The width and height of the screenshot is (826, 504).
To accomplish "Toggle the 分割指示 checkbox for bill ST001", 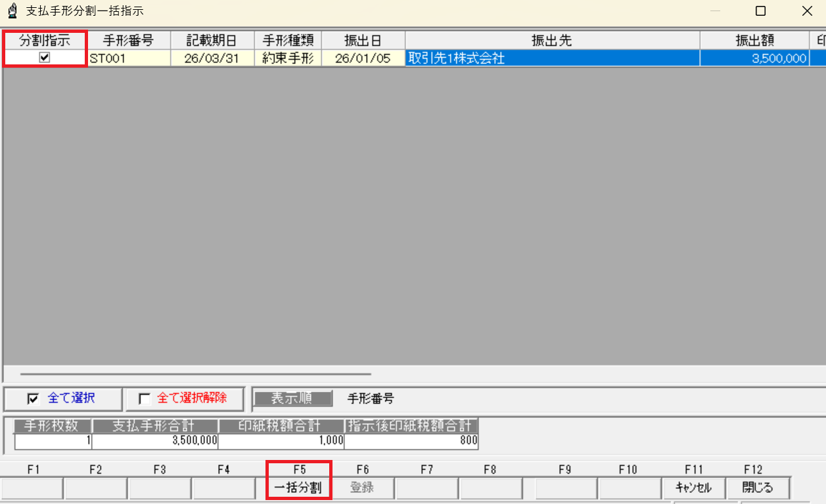I will click(x=43, y=58).
